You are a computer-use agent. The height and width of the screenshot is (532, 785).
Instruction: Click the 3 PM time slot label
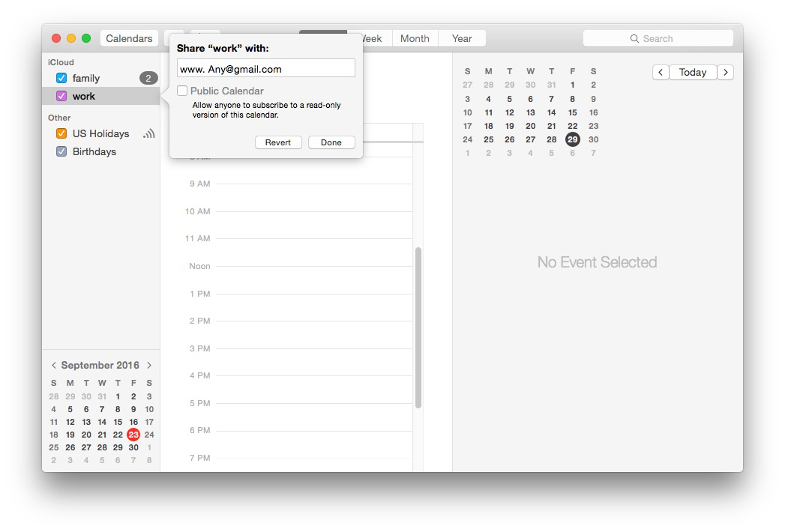point(199,348)
